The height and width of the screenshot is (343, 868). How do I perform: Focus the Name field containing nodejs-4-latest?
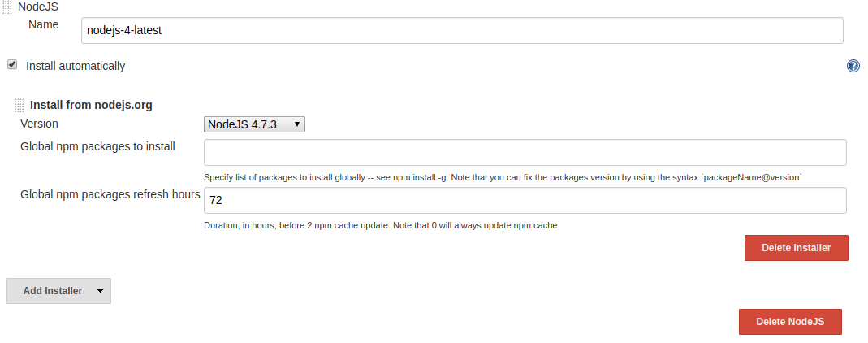pos(463,31)
